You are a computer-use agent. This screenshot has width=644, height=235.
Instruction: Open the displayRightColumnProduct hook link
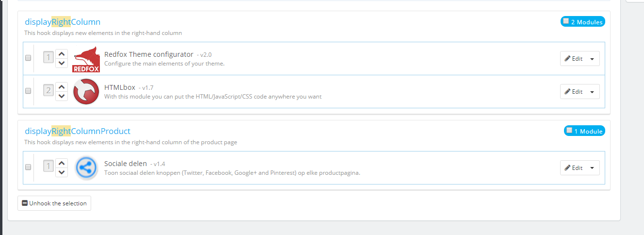point(78,131)
